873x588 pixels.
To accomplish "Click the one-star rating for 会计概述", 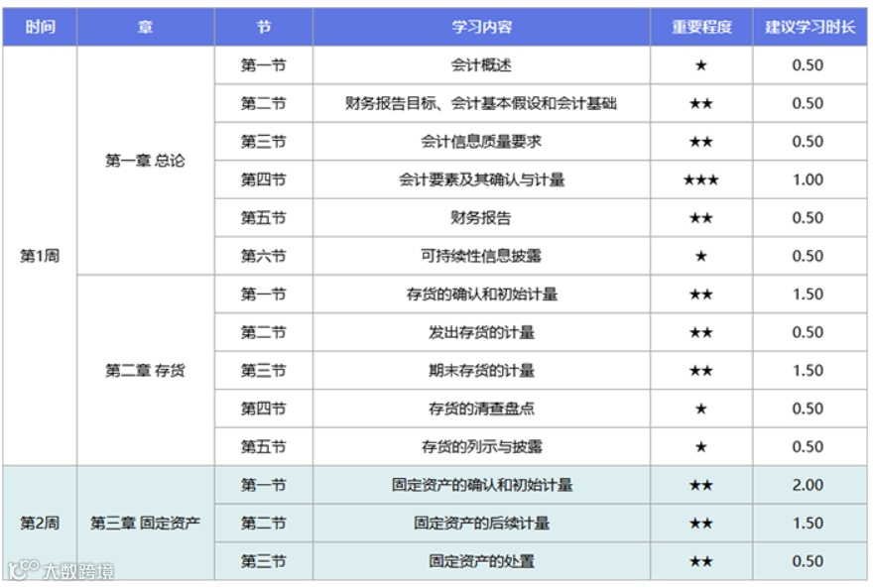I will 701,65.
